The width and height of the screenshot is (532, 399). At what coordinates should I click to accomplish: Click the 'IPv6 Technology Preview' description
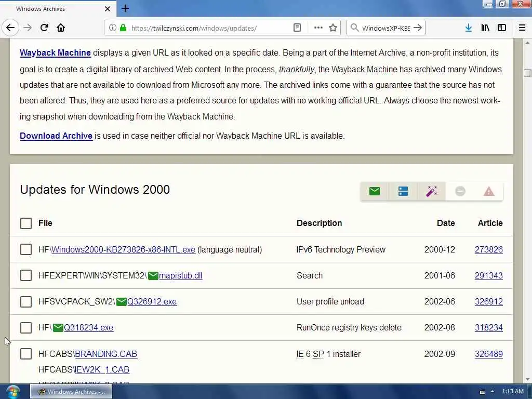click(x=341, y=250)
